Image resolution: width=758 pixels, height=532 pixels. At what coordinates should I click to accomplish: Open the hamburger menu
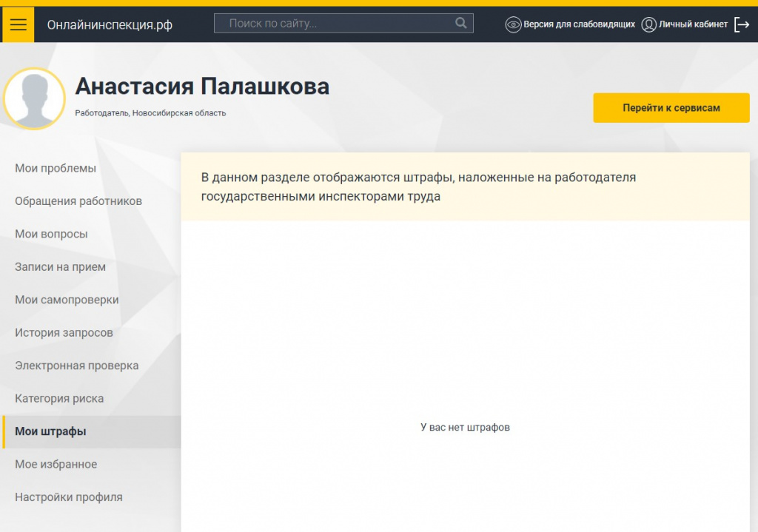point(19,24)
